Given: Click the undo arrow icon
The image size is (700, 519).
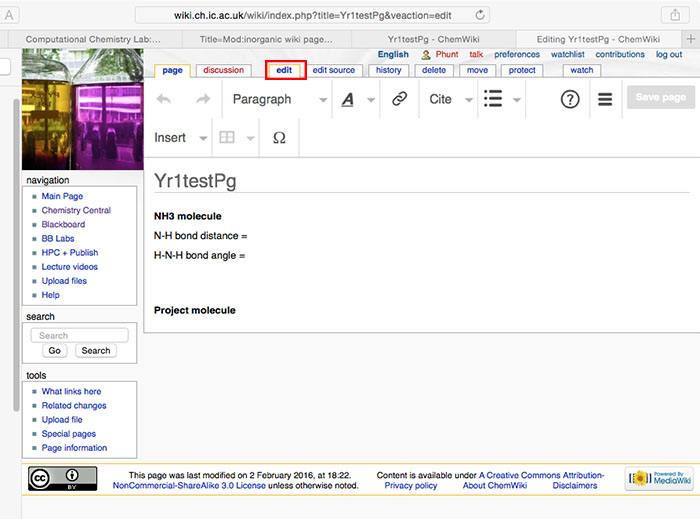Looking at the screenshot, I should click(x=165, y=99).
